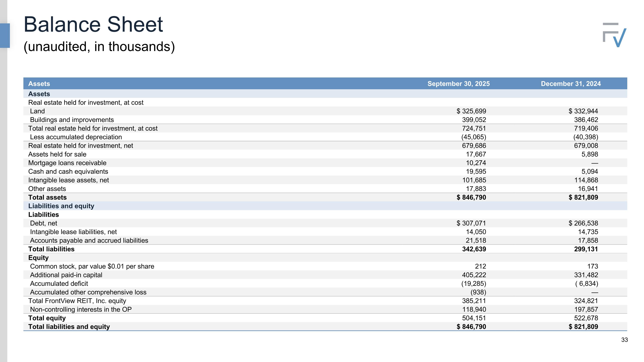
Task: Click page number 33
Action: (624, 340)
